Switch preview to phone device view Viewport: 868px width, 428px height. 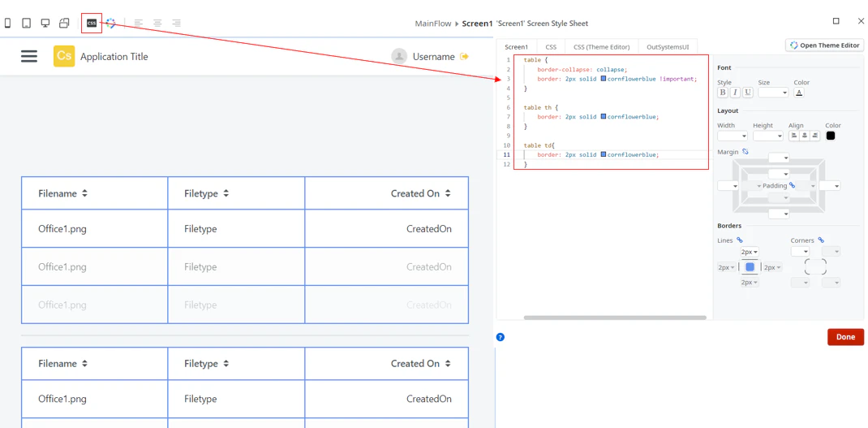coord(8,24)
